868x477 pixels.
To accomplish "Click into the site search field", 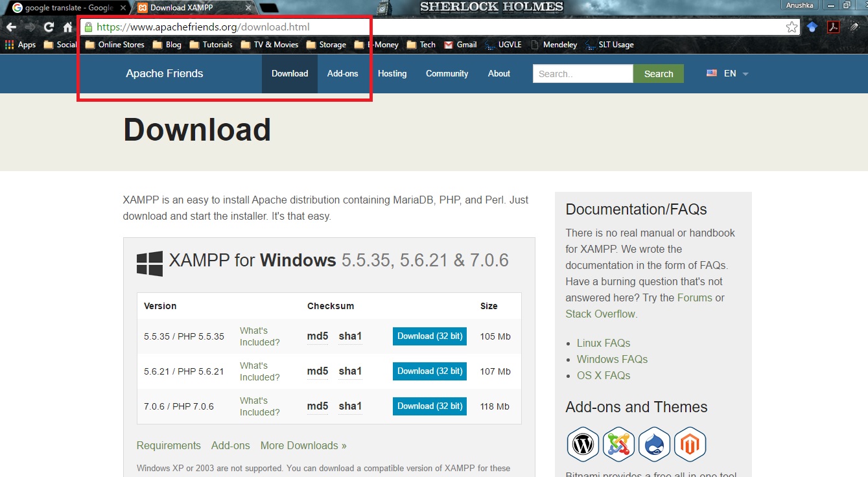I will pos(581,73).
